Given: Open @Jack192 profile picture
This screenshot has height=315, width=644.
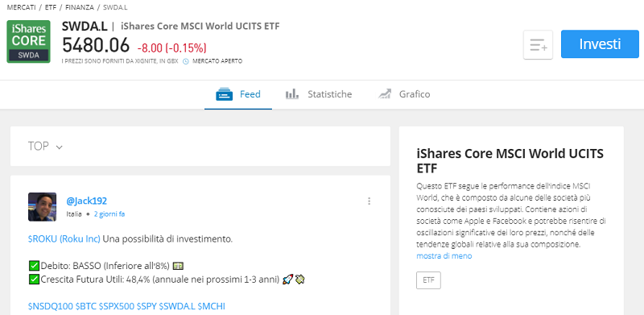Looking at the screenshot, I should coord(43,207).
